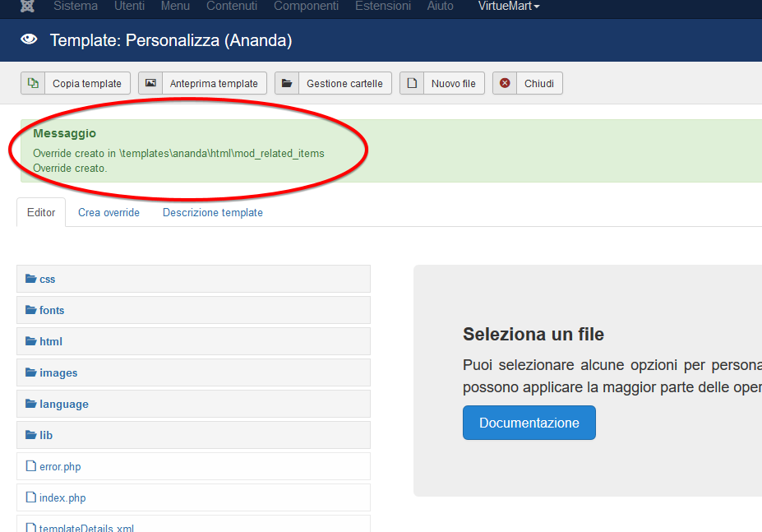The height and width of the screenshot is (532, 762).
Task: Open the Contenuti menu
Action: pos(232,6)
